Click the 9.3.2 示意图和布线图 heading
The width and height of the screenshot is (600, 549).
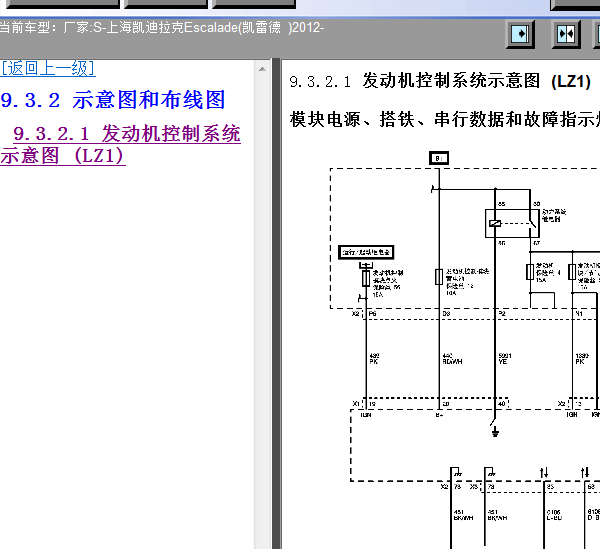[x=113, y=100]
